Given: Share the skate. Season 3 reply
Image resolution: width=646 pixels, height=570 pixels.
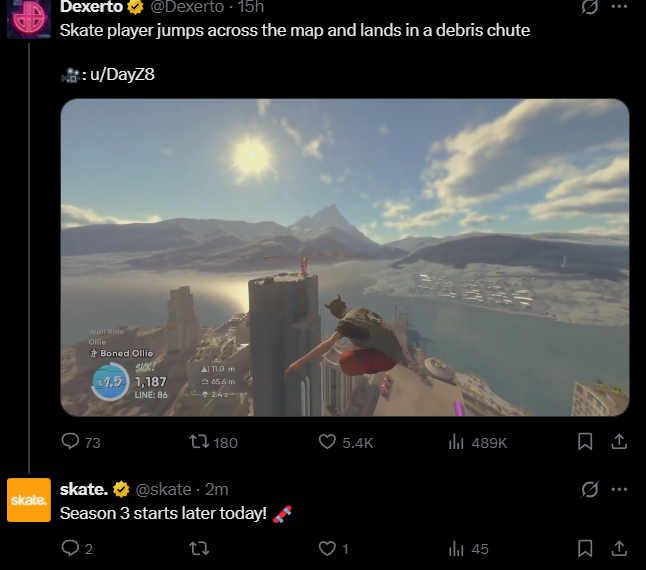Looking at the screenshot, I should point(619,548).
